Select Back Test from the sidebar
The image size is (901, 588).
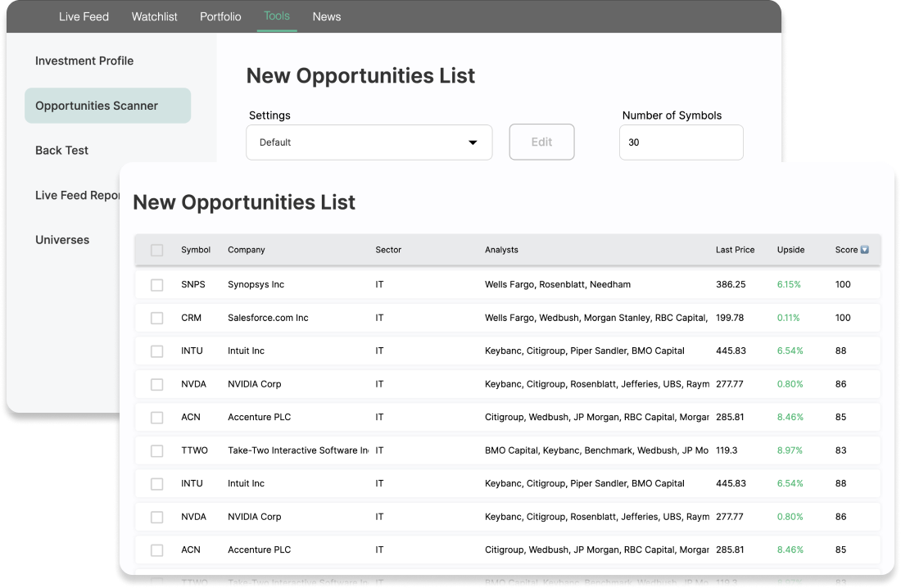[x=61, y=151]
